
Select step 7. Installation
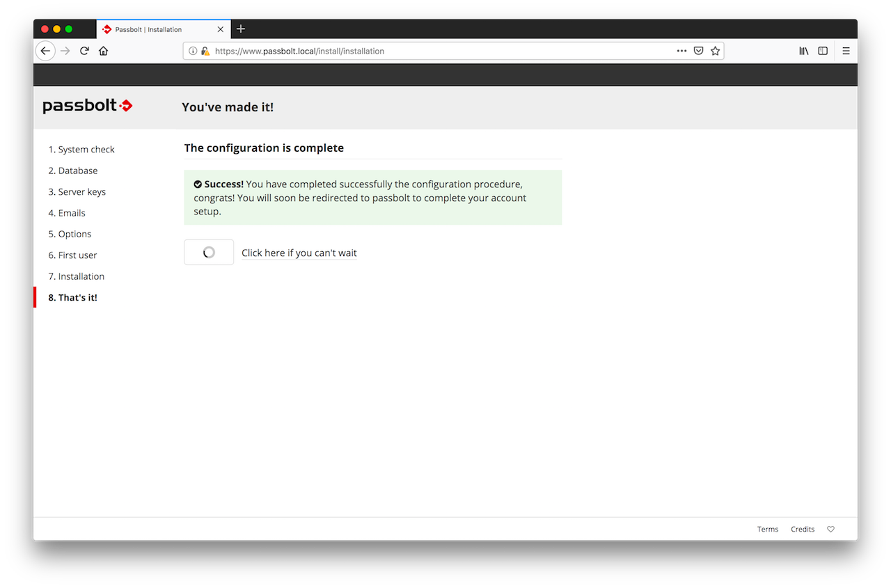tap(77, 276)
